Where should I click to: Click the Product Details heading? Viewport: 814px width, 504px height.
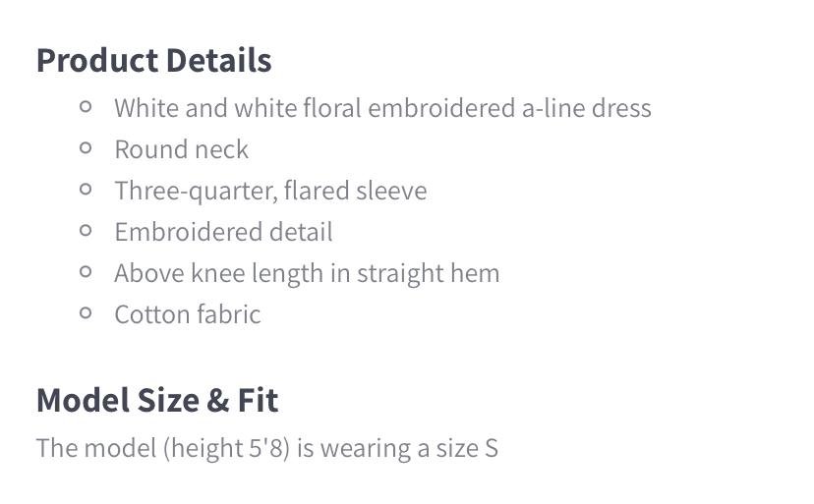pyautogui.click(x=153, y=61)
